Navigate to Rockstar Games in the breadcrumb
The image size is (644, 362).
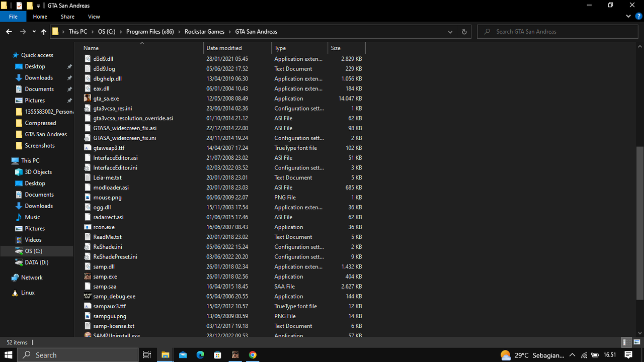pyautogui.click(x=204, y=32)
